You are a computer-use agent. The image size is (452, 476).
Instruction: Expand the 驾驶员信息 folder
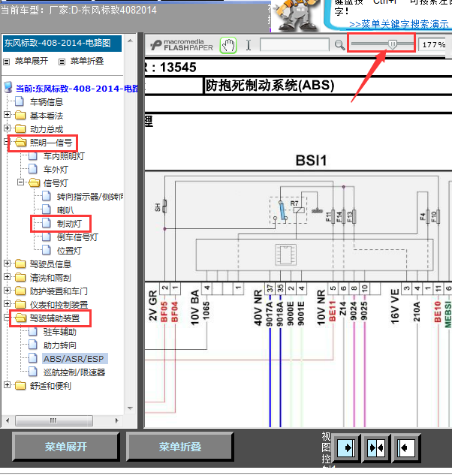click(7, 264)
